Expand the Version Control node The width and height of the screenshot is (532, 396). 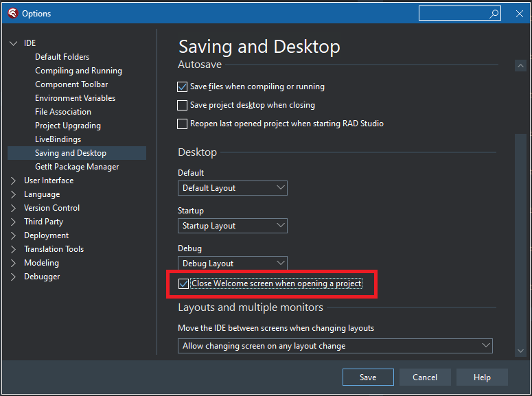(x=13, y=208)
